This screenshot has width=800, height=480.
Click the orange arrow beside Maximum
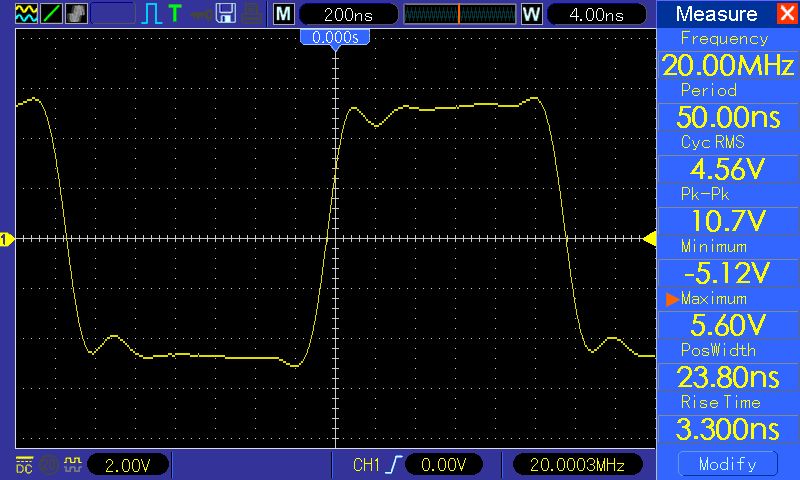(672, 299)
